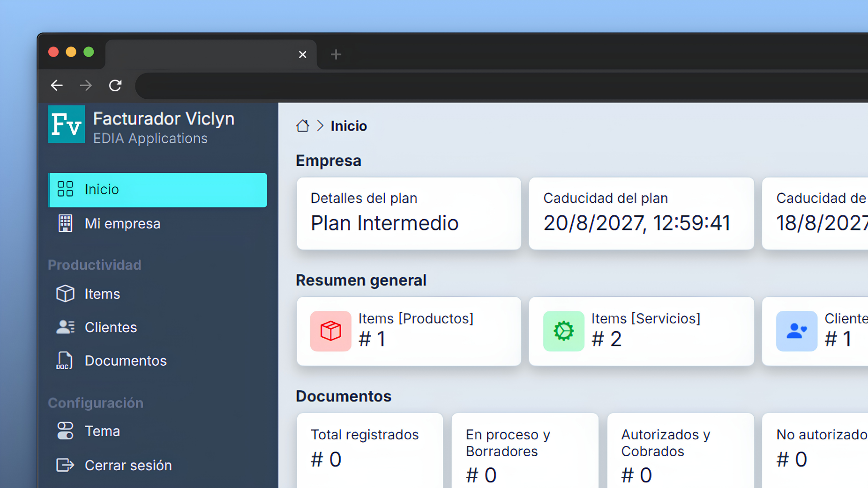Click the Documentos file icon
The height and width of the screenshot is (488, 868).
[x=65, y=361]
